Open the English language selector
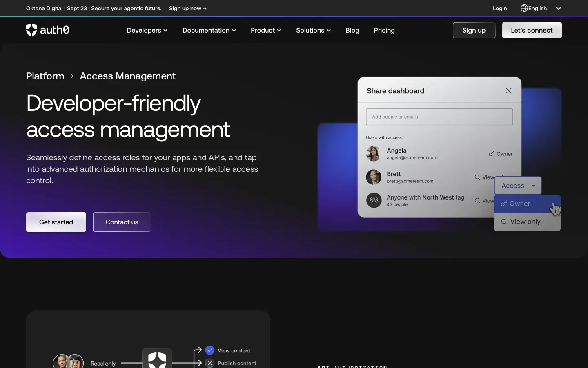 (541, 8)
